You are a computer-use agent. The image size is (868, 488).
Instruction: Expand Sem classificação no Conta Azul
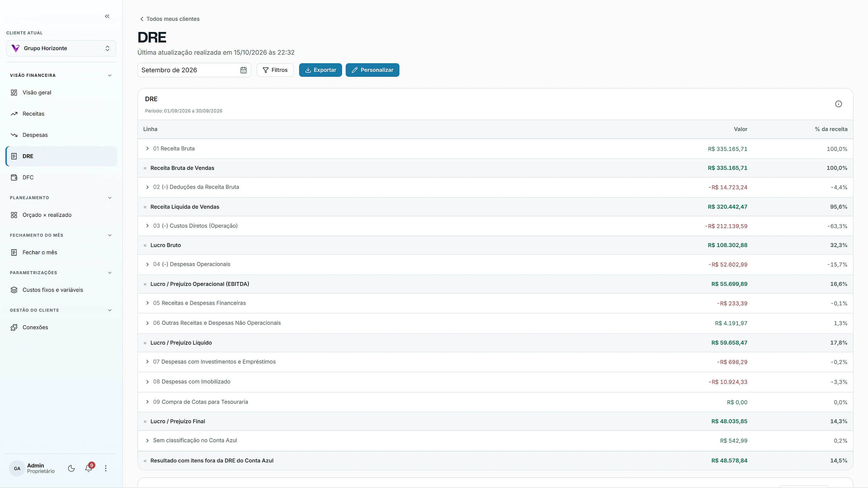[147, 440]
